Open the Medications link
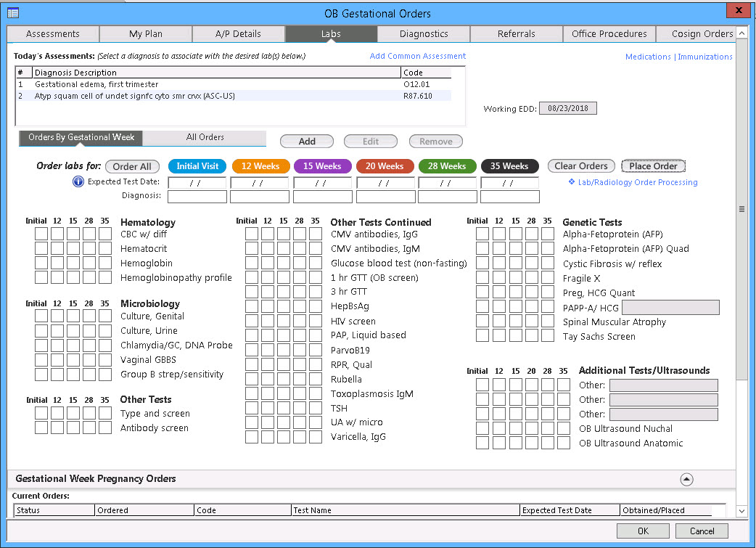The width and height of the screenshot is (756, 548). 648,57
